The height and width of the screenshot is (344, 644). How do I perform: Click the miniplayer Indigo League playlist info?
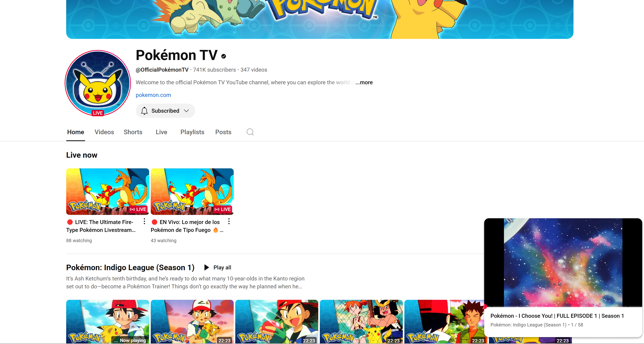click(x=537, y=325)
